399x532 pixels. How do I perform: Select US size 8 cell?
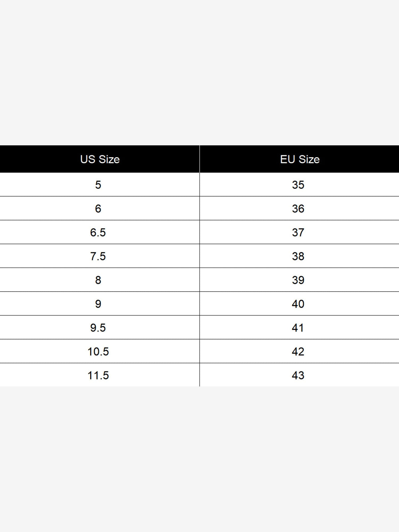tap(100, 280)
